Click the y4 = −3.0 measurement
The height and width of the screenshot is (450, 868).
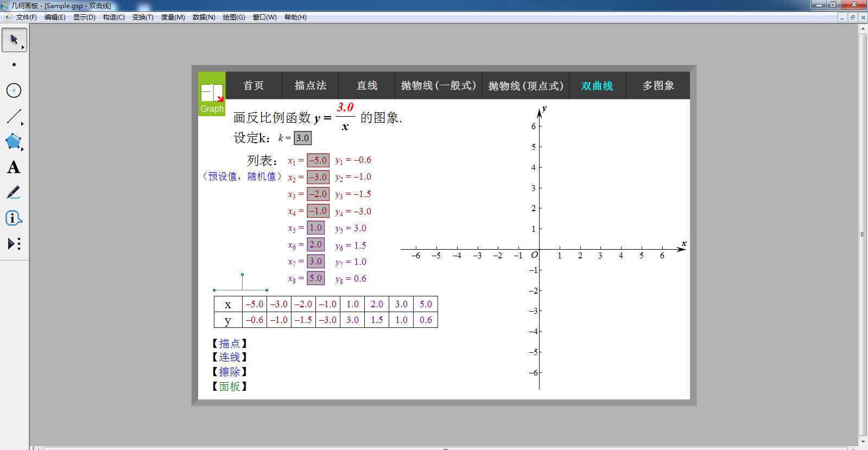pyautogui.click(x=353, y=212)
